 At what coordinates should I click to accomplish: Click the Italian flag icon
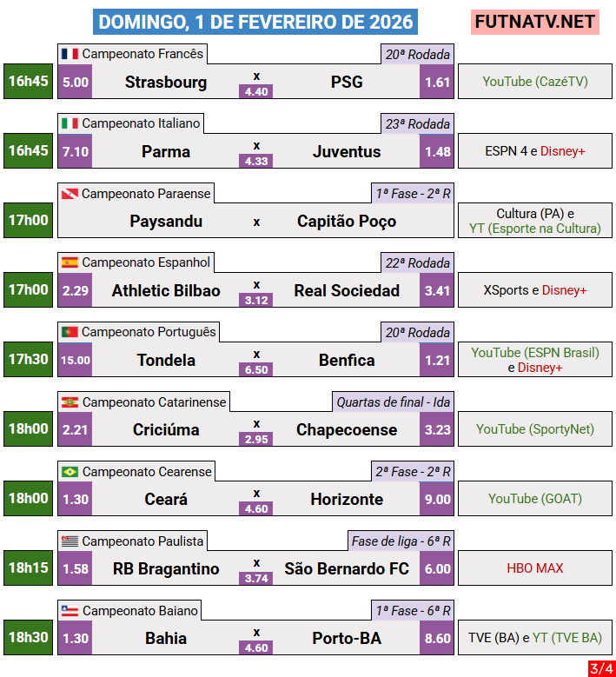point(70,123)
